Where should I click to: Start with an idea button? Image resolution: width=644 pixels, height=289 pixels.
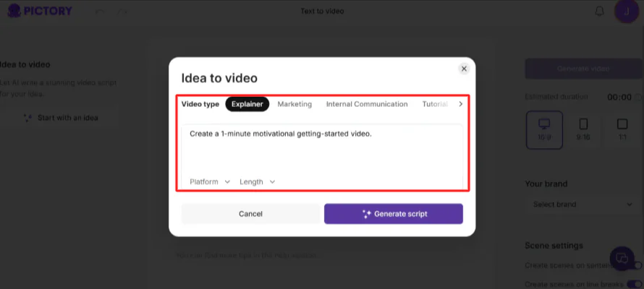pyautogui.click(x=61, y=118)
